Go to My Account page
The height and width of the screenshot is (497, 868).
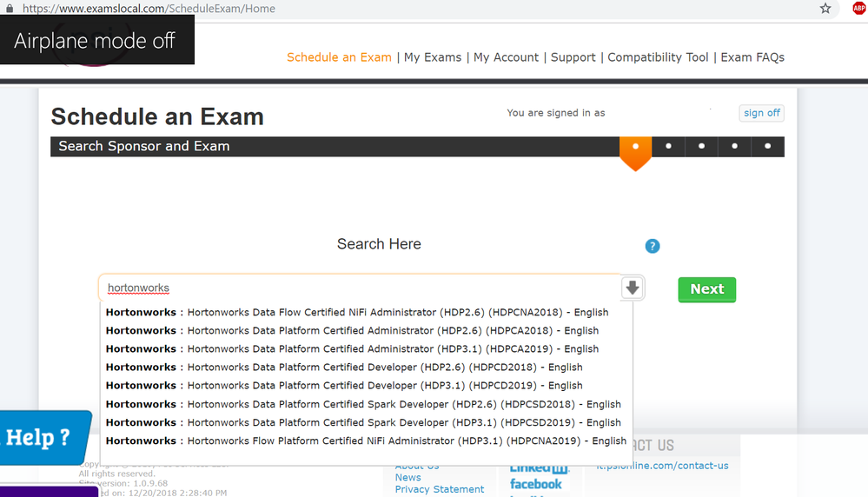(x=506, y=57)
